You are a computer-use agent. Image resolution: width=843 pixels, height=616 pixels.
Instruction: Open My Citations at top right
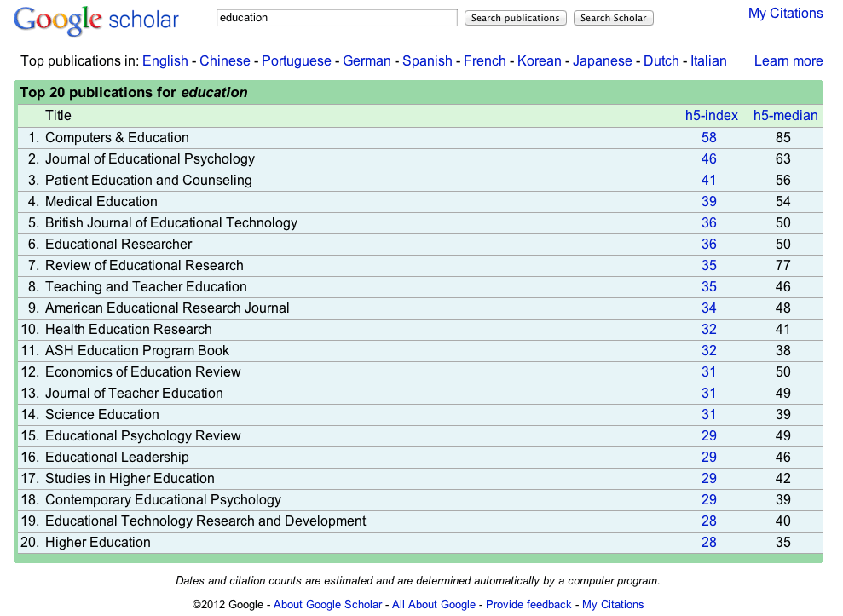[785, 13]
